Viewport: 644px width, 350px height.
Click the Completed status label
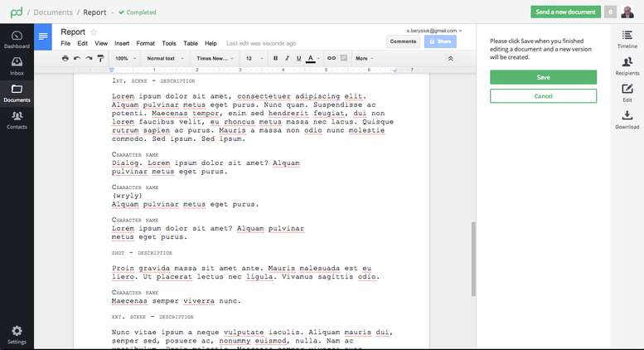tap(138, 12)
